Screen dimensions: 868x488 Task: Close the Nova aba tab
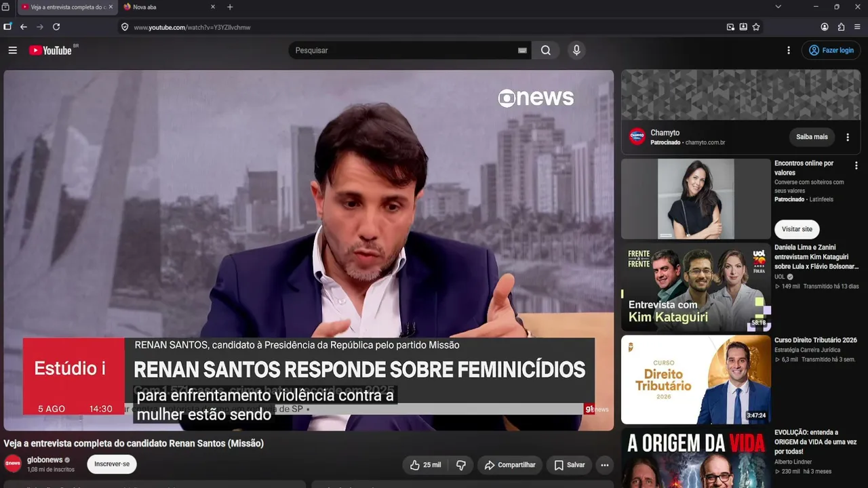point(212,7)
